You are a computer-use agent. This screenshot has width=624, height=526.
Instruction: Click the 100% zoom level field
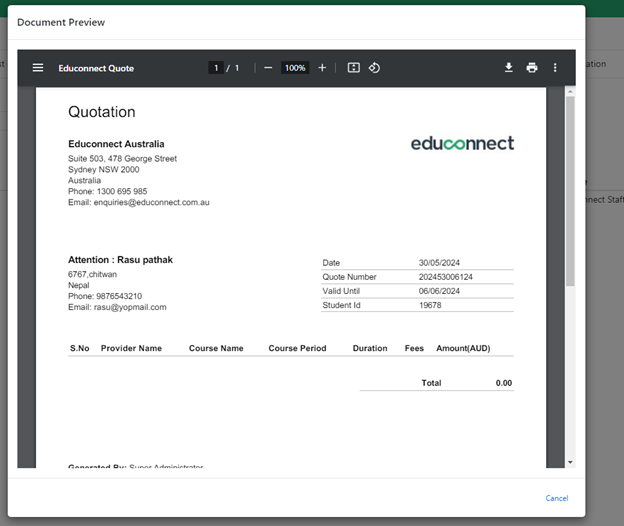(x=295, y=68)
